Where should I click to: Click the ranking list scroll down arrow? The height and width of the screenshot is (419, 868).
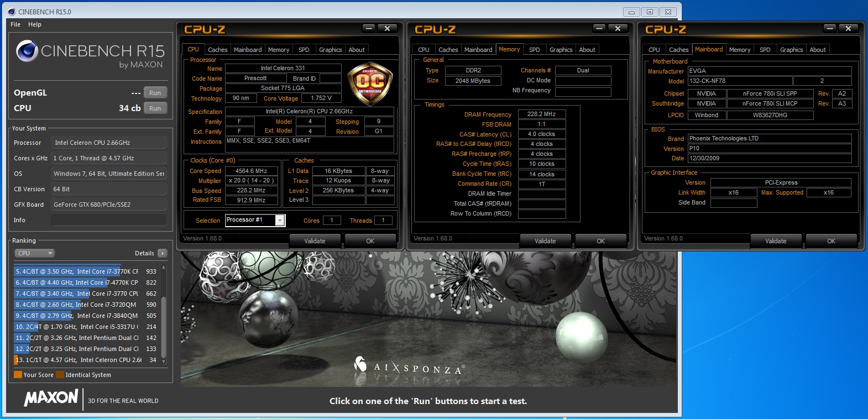point(164,362)
